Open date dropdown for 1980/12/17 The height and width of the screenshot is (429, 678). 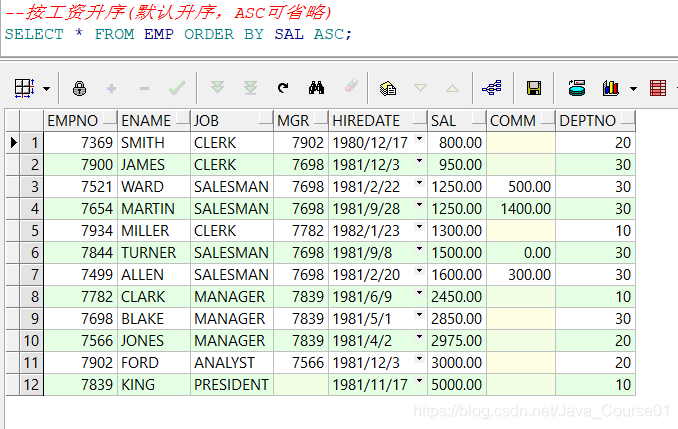(x=419, y=139)
